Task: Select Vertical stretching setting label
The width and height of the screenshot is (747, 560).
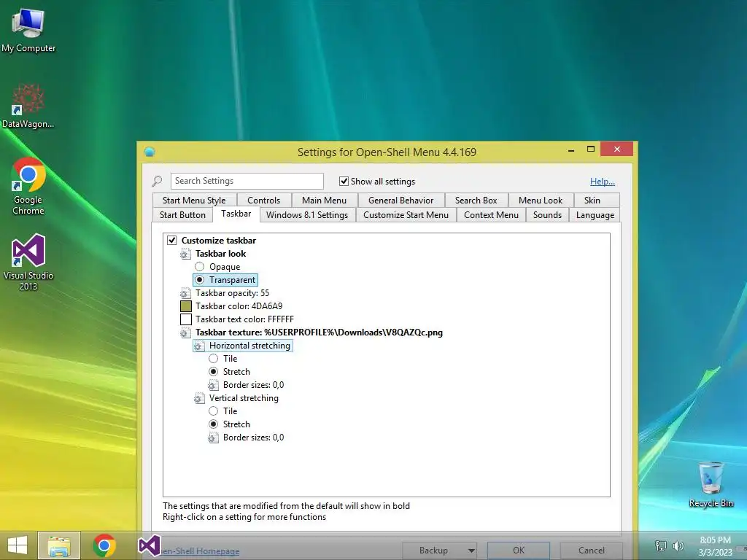Action: pos(244,398)
